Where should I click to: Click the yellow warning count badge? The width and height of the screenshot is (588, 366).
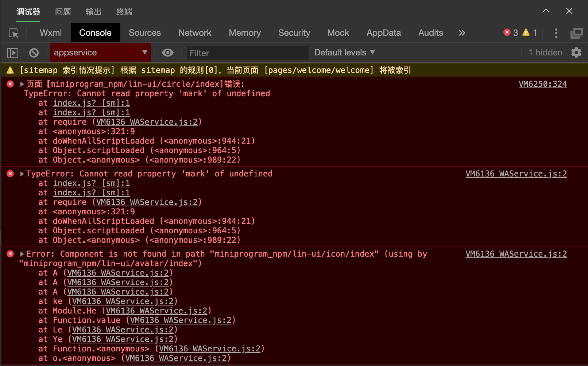pyautogui.click(x=530, y=33)
